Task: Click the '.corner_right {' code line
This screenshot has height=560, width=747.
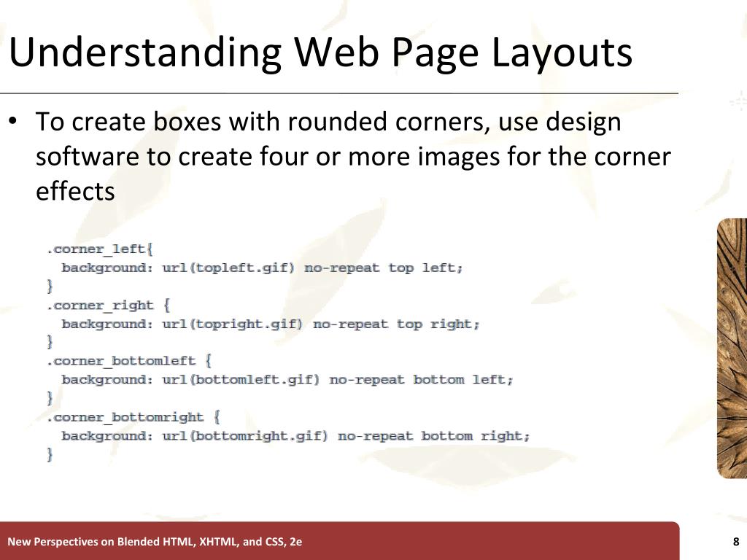Action: [x=108, y=306]
